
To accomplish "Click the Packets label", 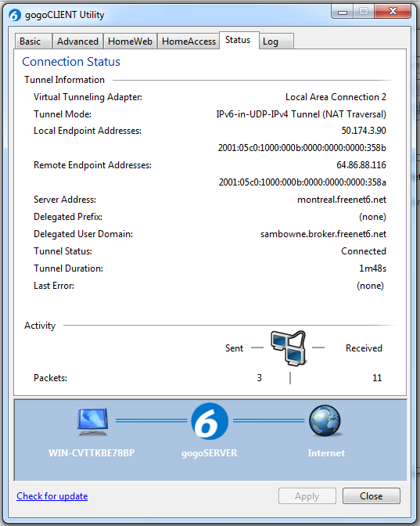I will click(50, 378).
